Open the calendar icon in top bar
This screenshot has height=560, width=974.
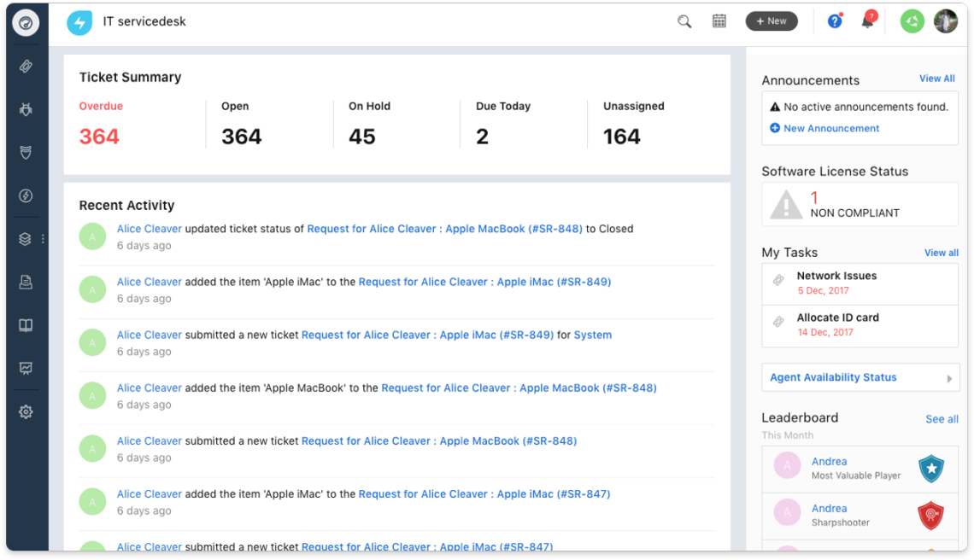tap(719, 21)
